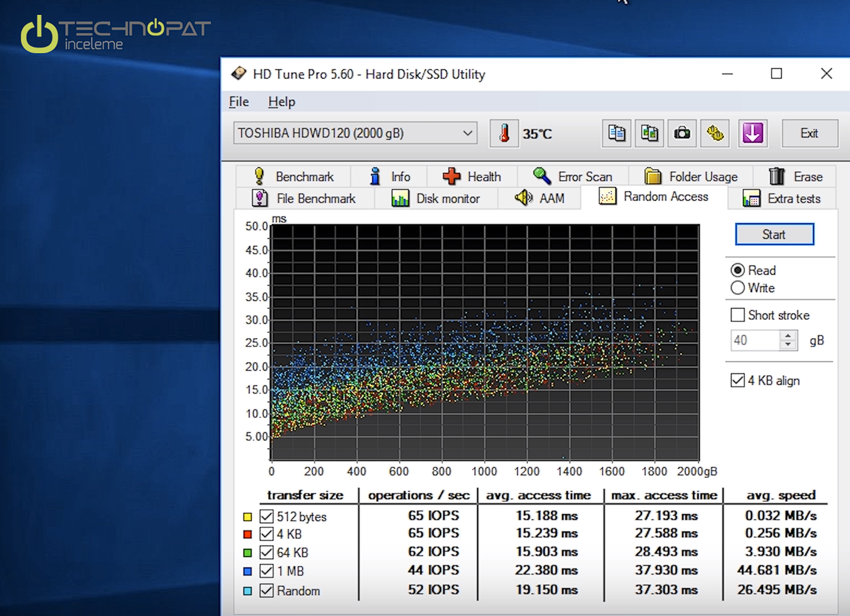
Task: Select the Random Access tab
Action: tap(654, 197)
